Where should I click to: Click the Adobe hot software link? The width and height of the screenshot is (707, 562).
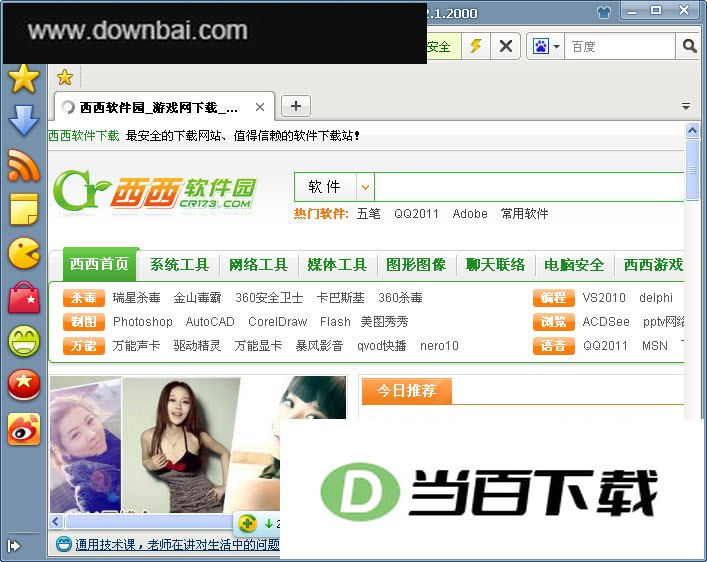click(x=470, y=213)
